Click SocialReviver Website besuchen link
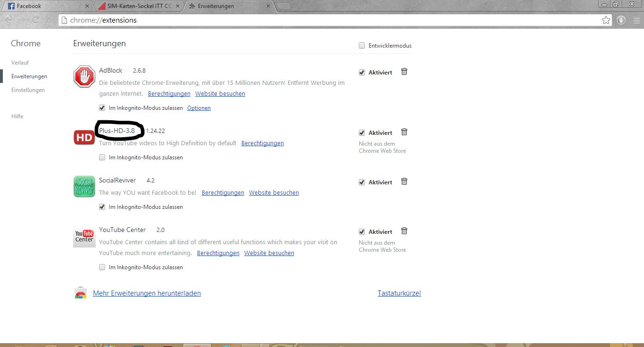The image size is (644, 347). coord(274,193)
